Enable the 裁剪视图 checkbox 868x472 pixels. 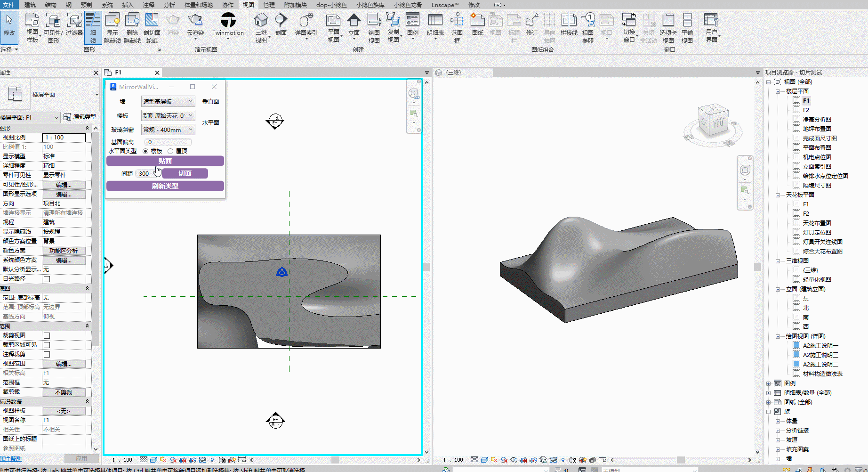(47, 335)
